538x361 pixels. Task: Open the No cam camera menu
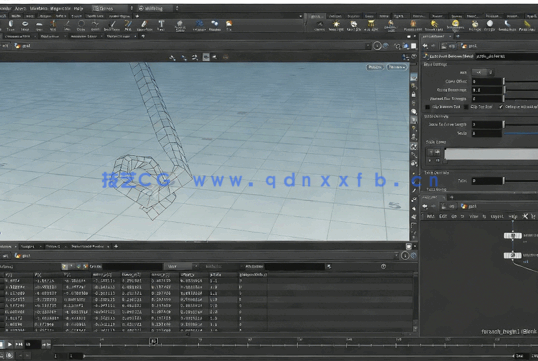point(397,67)
